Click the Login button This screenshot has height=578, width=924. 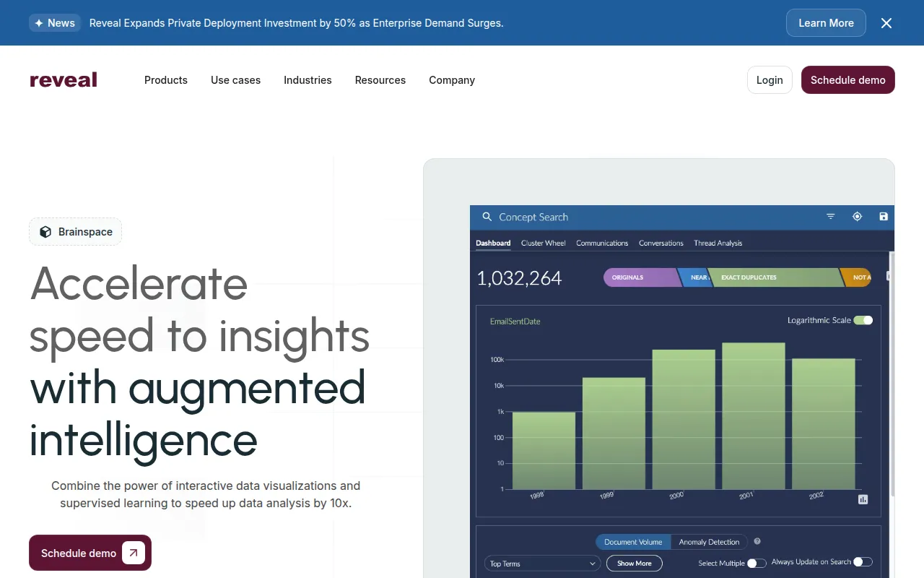coord(770,80)
